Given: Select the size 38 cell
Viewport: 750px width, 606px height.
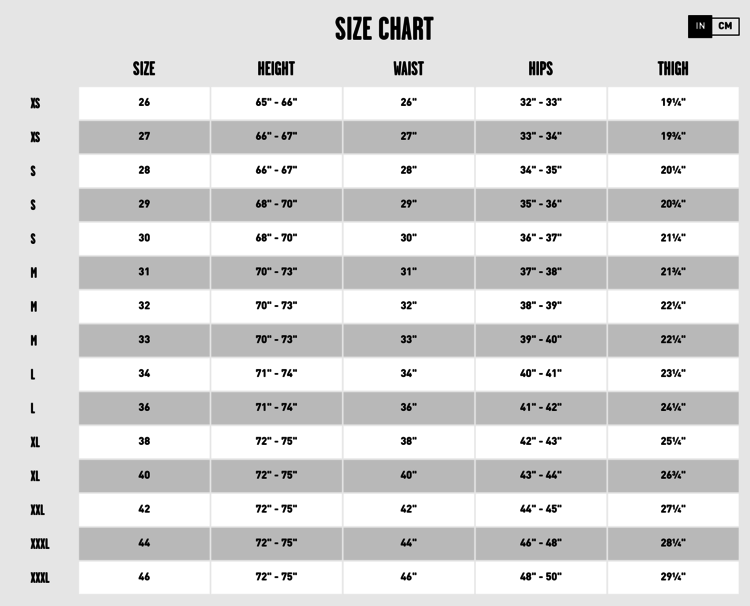Looking at the screenshot, I should click(144, 441).
